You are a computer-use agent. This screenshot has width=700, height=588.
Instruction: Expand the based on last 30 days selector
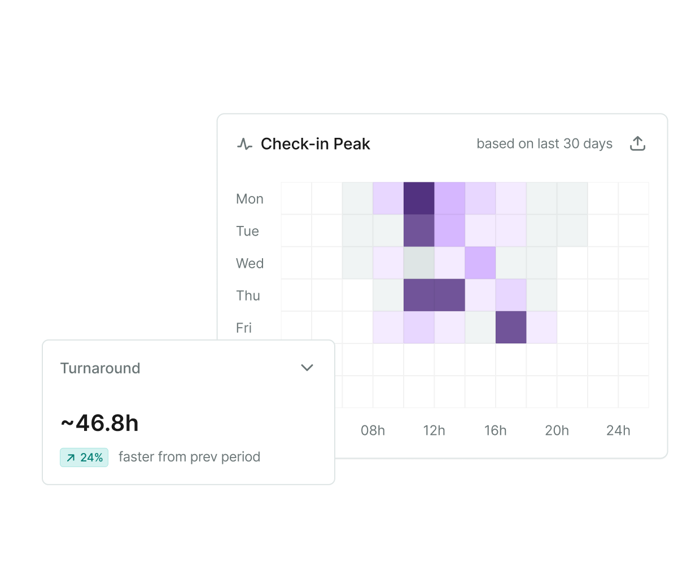[544, 143]
